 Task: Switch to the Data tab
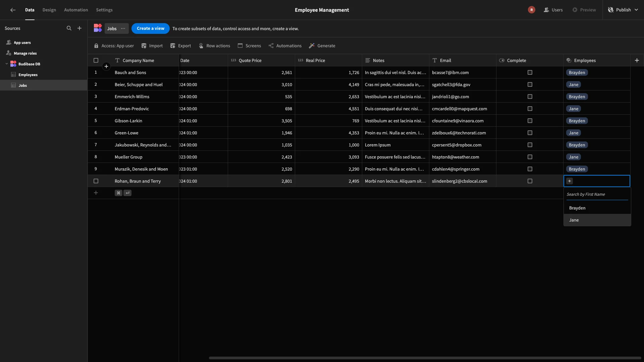click(30, 10)
